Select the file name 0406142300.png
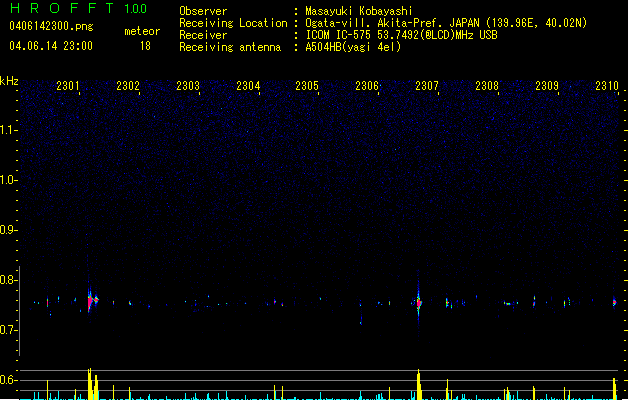Viewport: 629px width, 400px height. [51, 26]
